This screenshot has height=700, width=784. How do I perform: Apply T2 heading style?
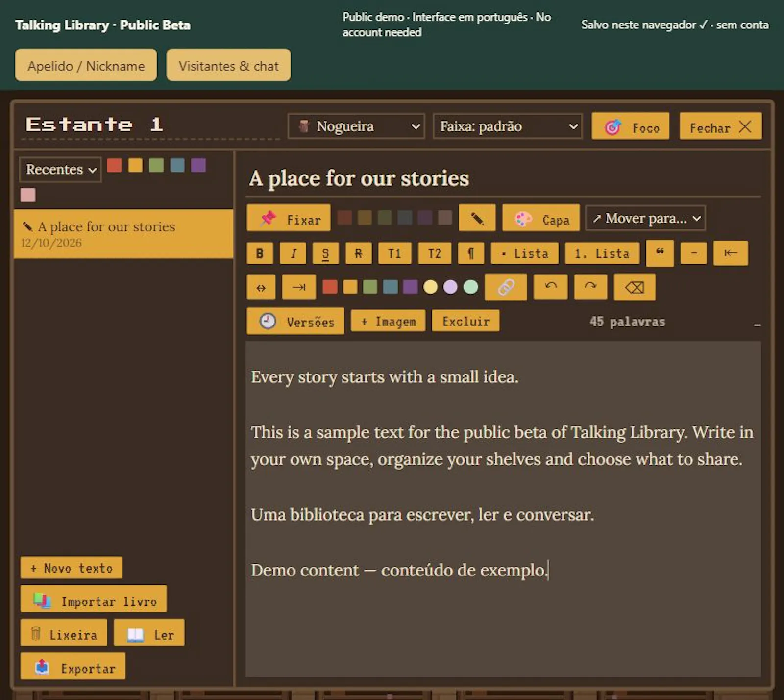pos(435,253)
